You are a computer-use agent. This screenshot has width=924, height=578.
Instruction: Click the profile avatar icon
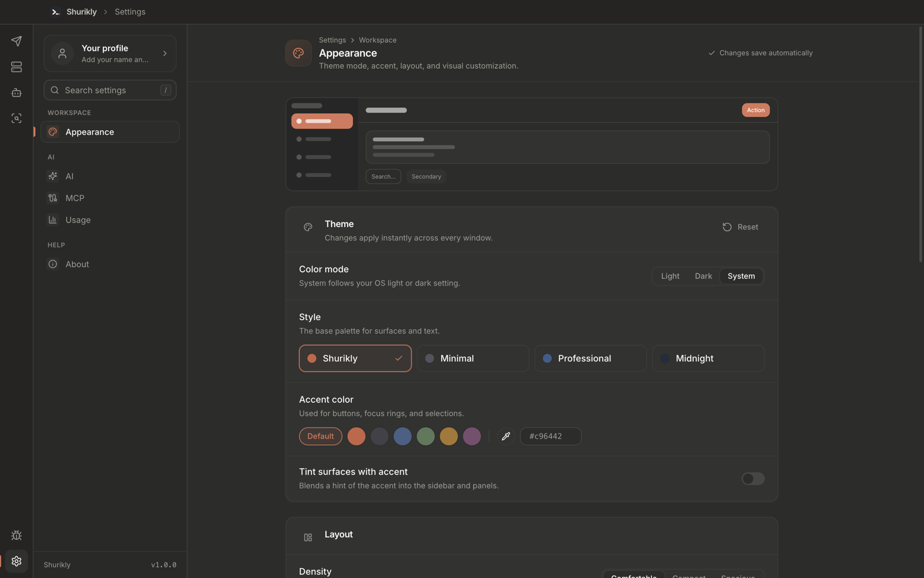pyautogui.click(x=62, y=53)
